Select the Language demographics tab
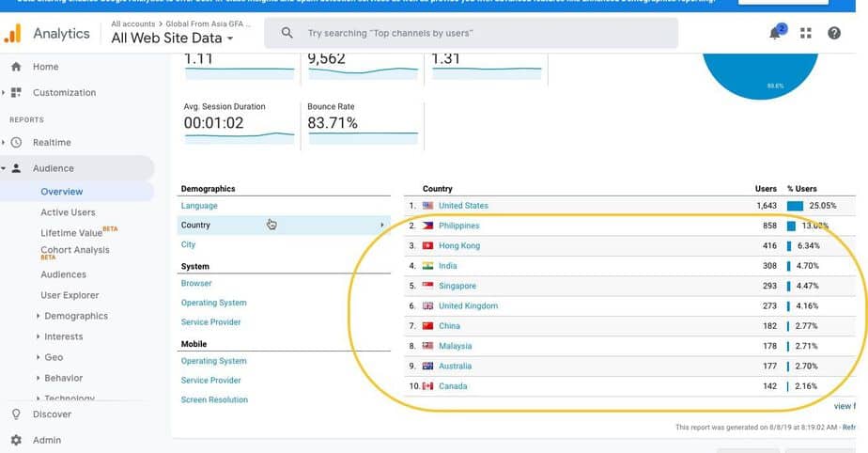The height and width of the screenshot is (453, 868). click(199, 206)
